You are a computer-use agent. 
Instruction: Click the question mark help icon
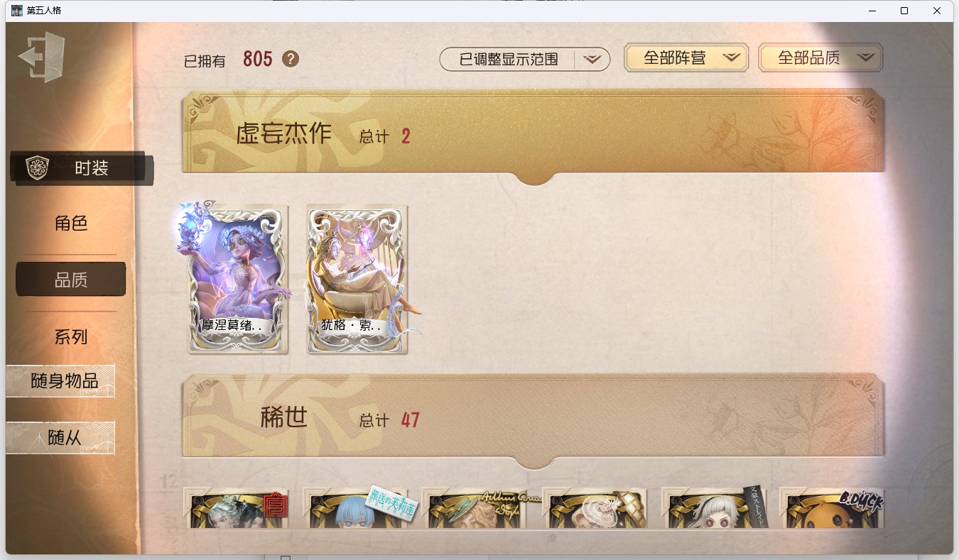click(x=290, y=59)
